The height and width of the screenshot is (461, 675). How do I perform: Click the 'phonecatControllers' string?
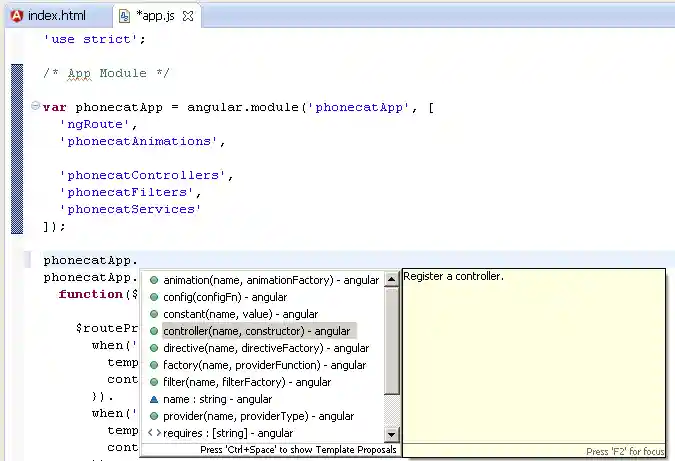point(142,175)
